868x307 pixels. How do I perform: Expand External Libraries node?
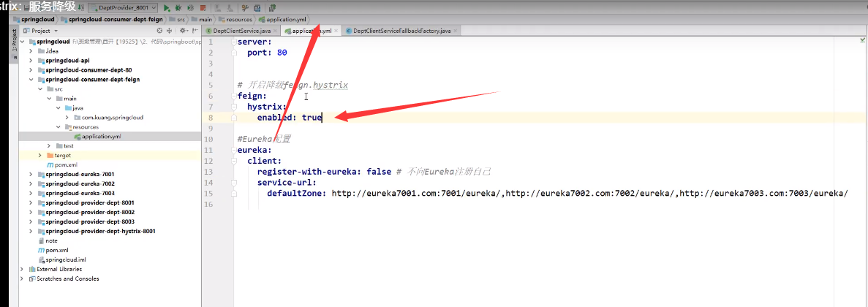click(22, 269)
